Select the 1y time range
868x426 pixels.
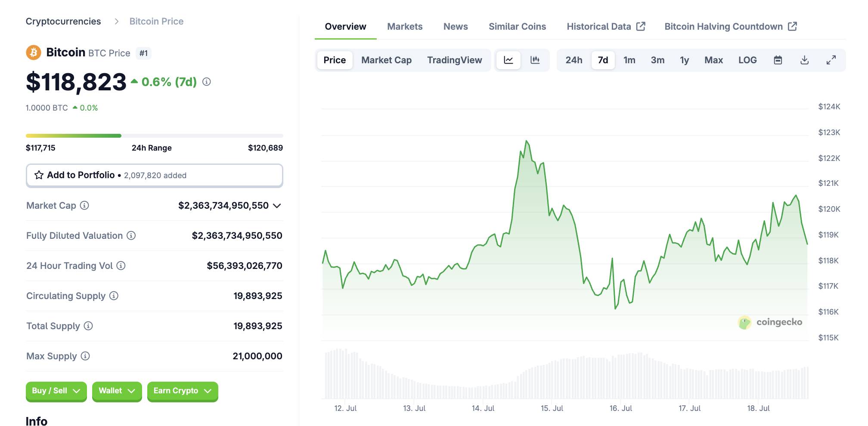tap(685, 60)
